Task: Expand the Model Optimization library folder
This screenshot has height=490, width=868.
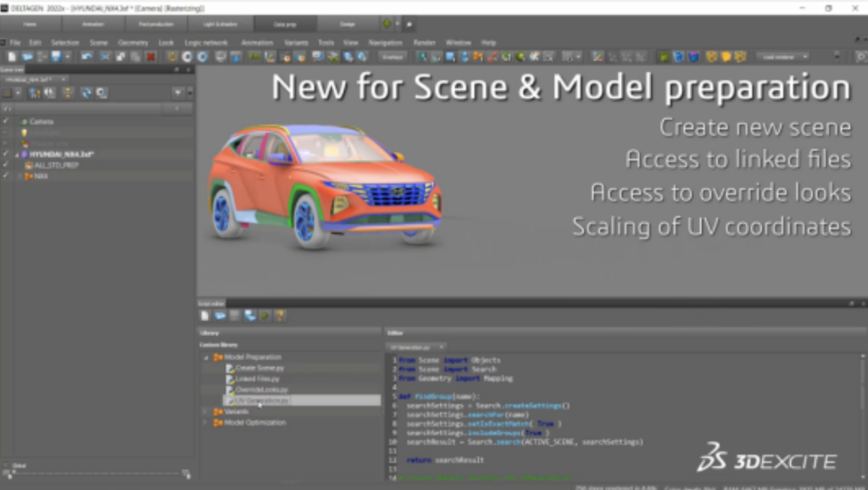Action: 204,422
